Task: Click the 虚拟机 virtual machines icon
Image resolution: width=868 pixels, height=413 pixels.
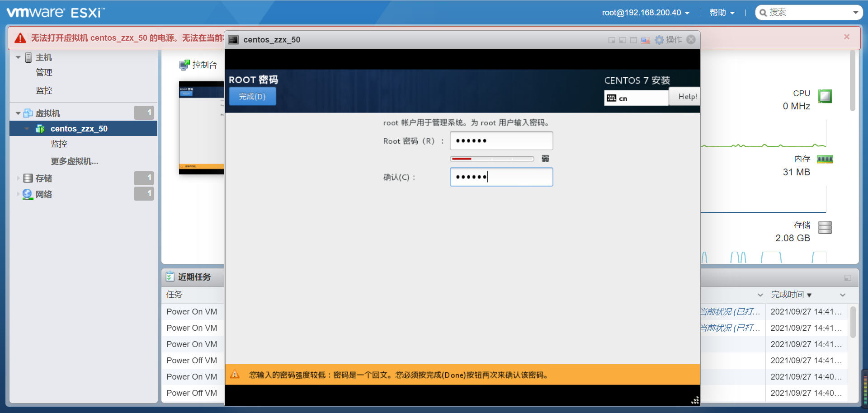Action: (28, 113)
